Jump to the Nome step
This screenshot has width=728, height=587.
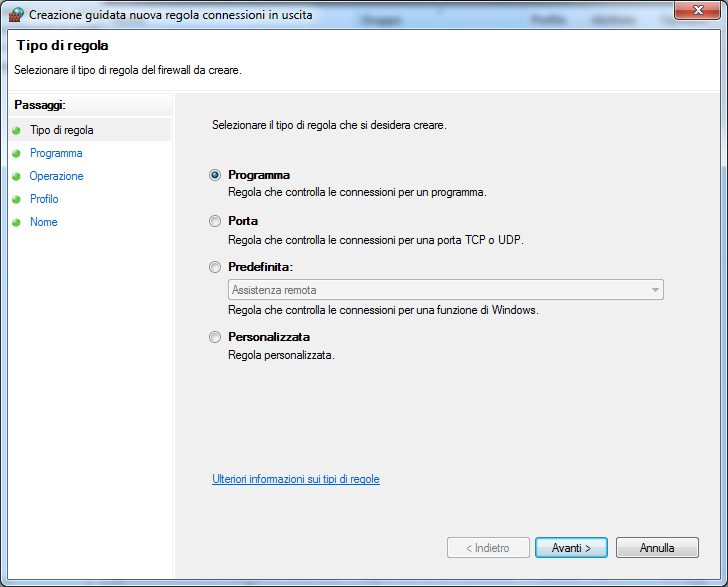click(44, 222)
